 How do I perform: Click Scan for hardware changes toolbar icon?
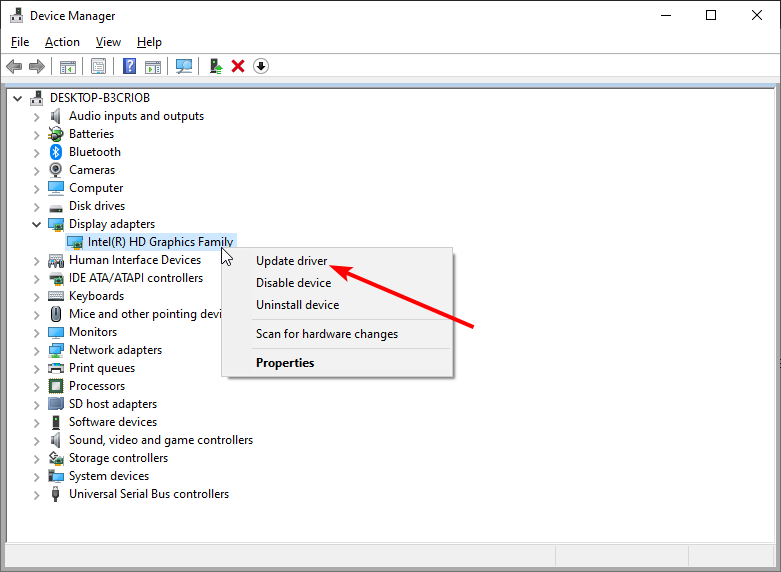click(x=184, y=66)
